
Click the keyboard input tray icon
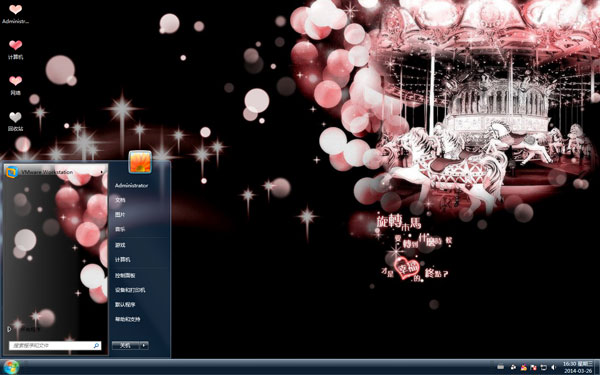pyautogui.click(x=500, y=367)
